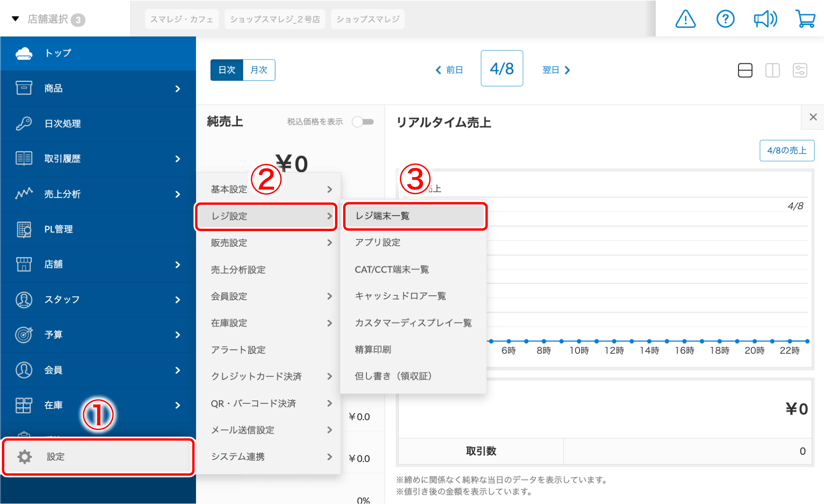Open the 4/8 date picker
824x504 pixels.
coord(502,68)
